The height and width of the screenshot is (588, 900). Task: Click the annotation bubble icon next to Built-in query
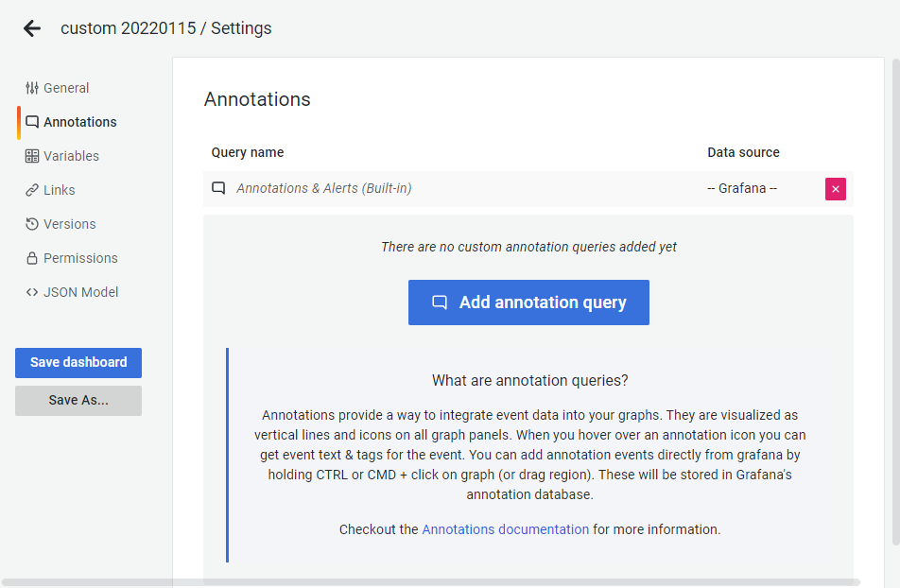[x=218, y=188]
